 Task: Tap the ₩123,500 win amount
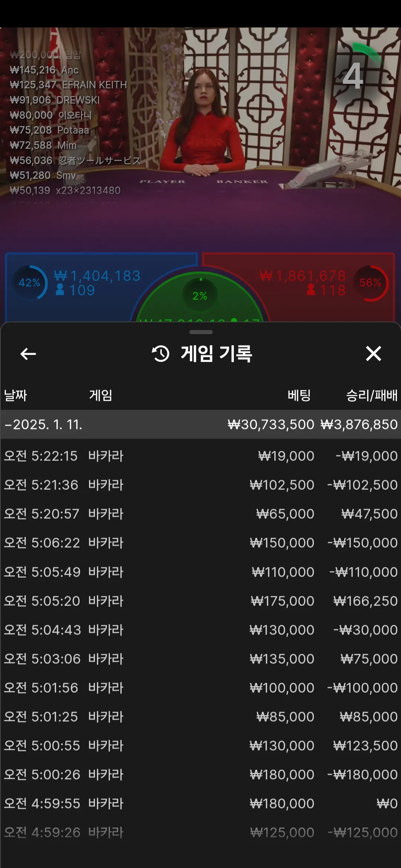tap(365, 746)
